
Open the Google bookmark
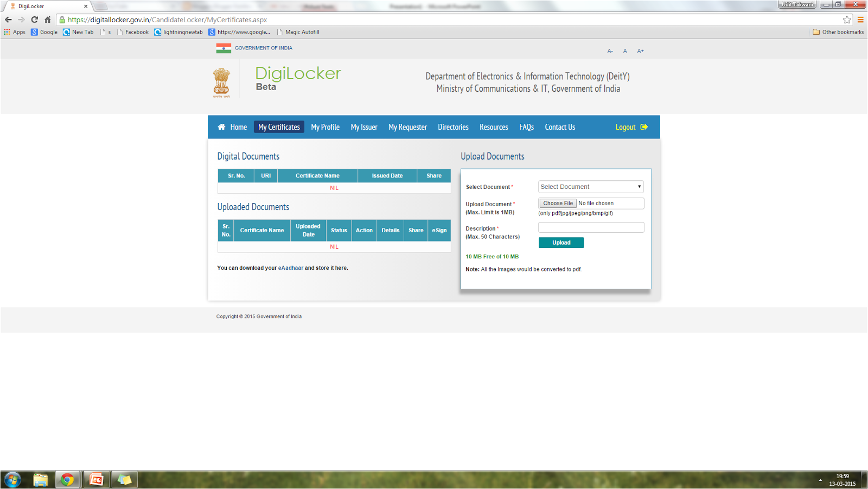[x=44, y=32]
